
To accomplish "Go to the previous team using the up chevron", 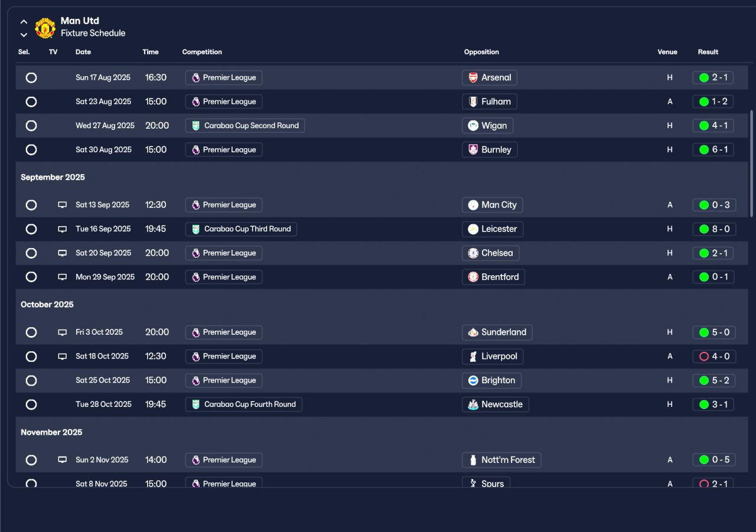I will (24, 22).
